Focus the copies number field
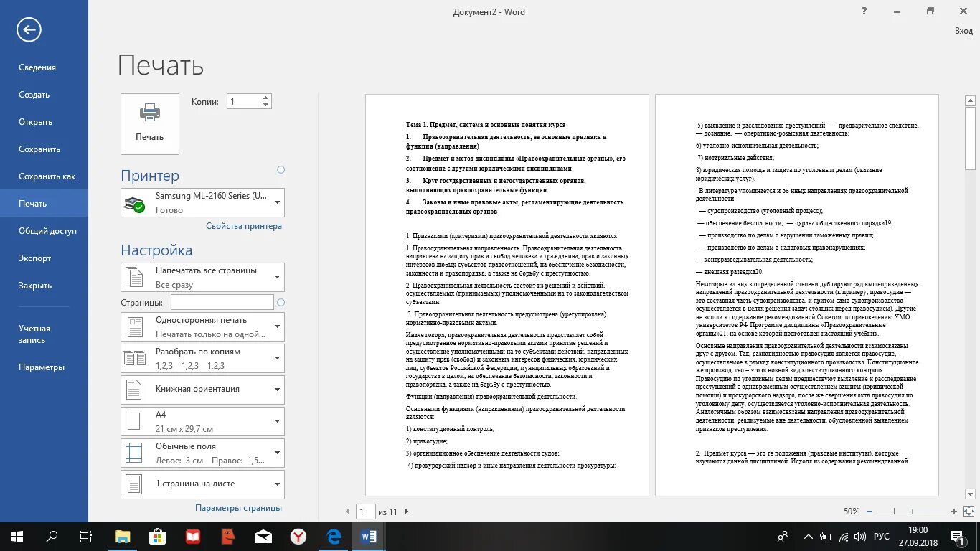Viewport: 980px width, 551px height. pyautogui.click(x=244, y=101)
